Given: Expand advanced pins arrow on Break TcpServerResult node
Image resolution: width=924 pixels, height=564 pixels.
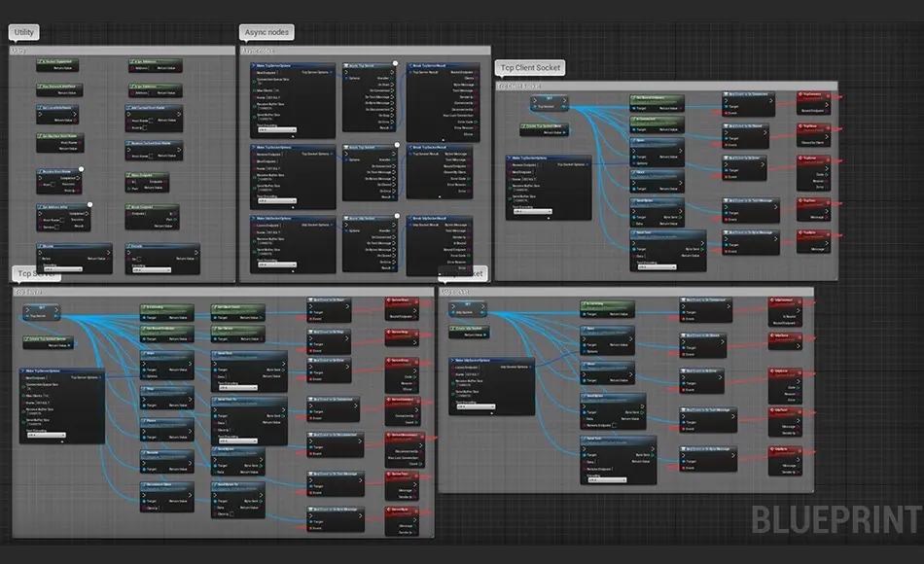Looking at the screenshot, I should click(x=443, y=139).
